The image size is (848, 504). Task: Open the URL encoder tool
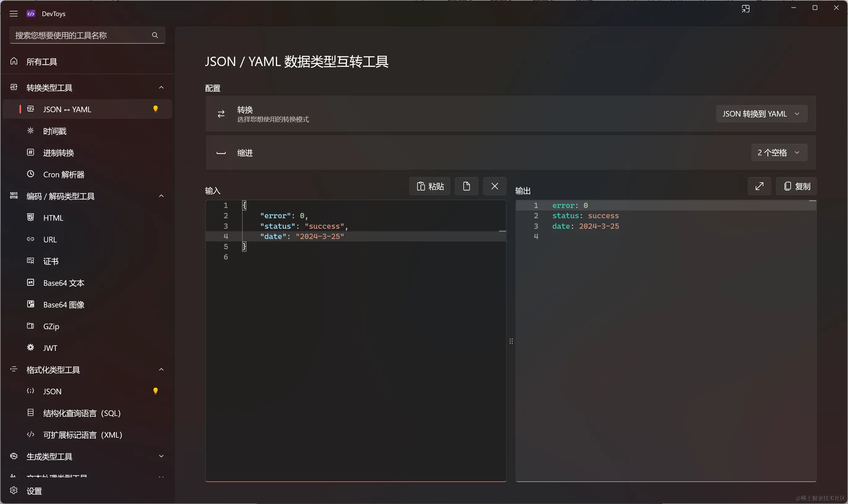[x=87, y=239]
